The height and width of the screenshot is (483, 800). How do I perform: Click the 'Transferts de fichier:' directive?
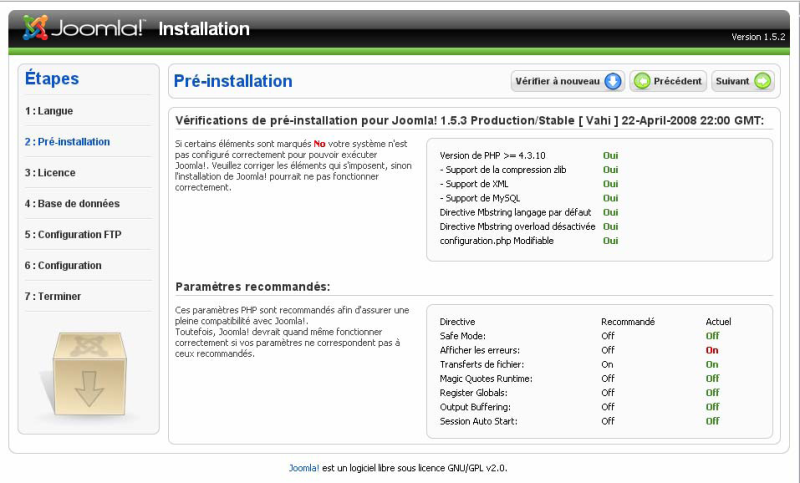482,365
